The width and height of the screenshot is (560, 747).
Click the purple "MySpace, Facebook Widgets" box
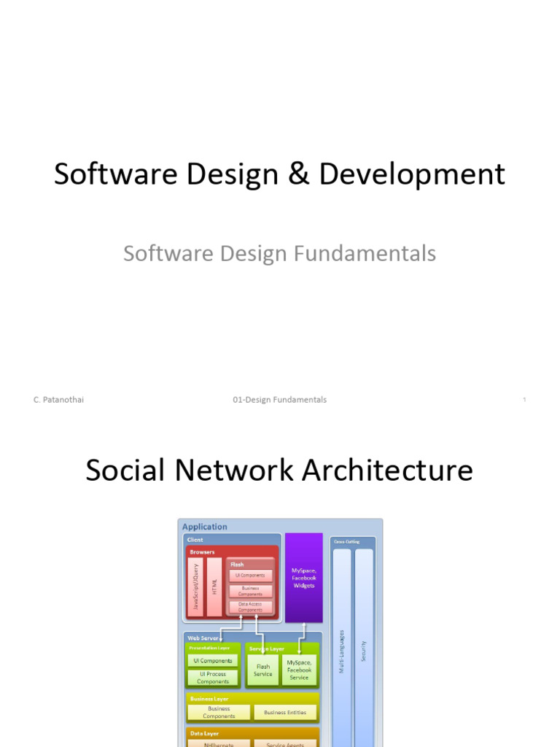coord(304,578)
